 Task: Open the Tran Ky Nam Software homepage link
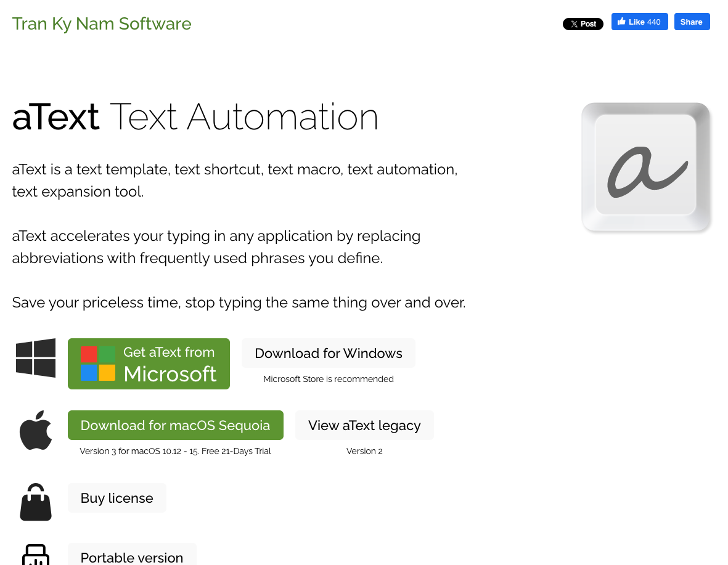coord(102,23)
